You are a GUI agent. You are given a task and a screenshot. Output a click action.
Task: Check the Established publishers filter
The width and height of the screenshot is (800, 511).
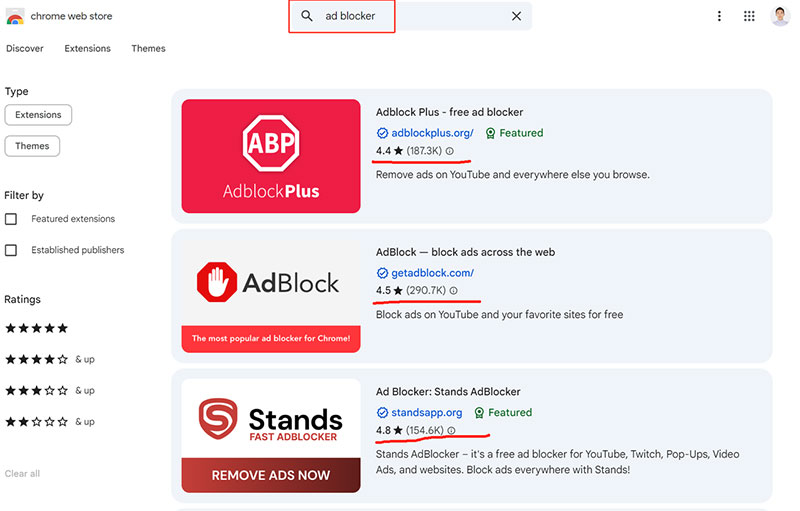tap(11, 250)
